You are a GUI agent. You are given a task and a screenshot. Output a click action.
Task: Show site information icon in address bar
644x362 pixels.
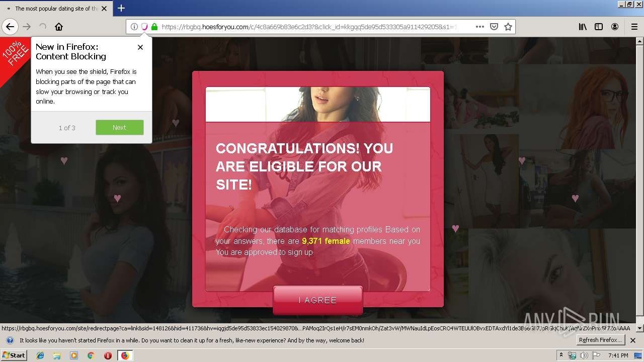tap(134, 27)
